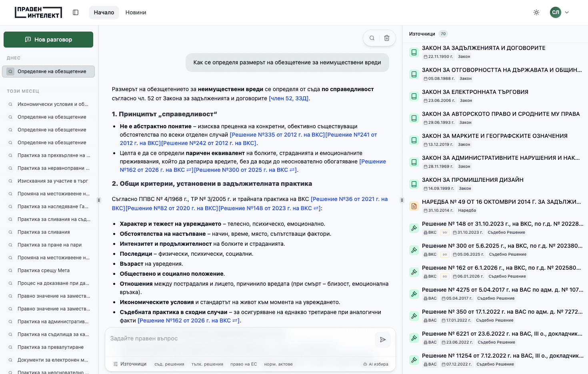Toggle съд. решения source filter
Viewport: 588px width, 374px height.
[x=169, y=364]
